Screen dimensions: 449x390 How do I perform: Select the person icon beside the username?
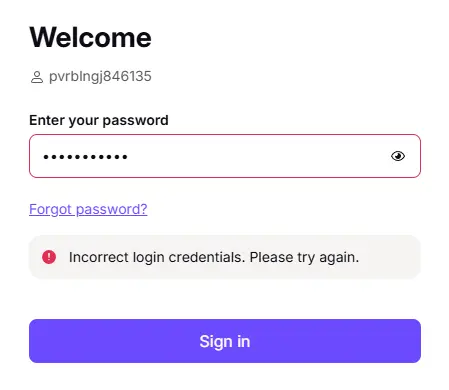tap(37, 77)
